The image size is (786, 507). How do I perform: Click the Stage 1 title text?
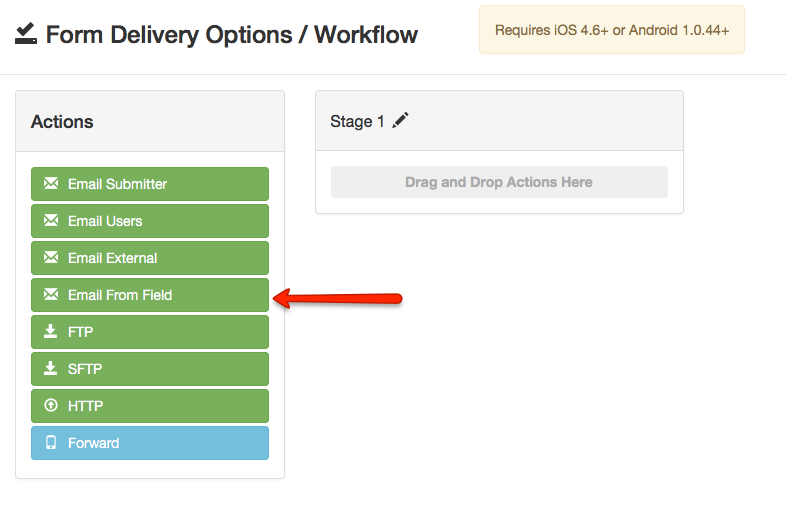tap(357, 122)
